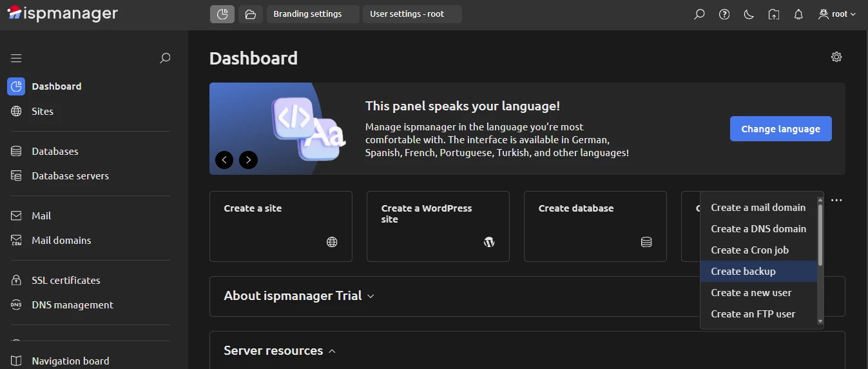Viewport: 868px width, 369px height.
Task: Open dashboard settings gear icon
Action: [x=836, y=57]
